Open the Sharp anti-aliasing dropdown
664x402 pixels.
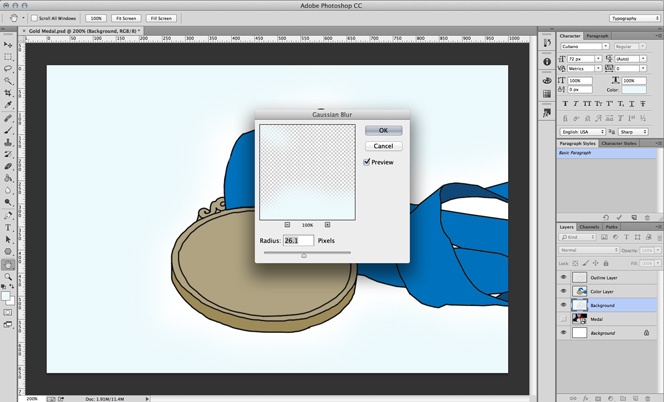point(633,132)
